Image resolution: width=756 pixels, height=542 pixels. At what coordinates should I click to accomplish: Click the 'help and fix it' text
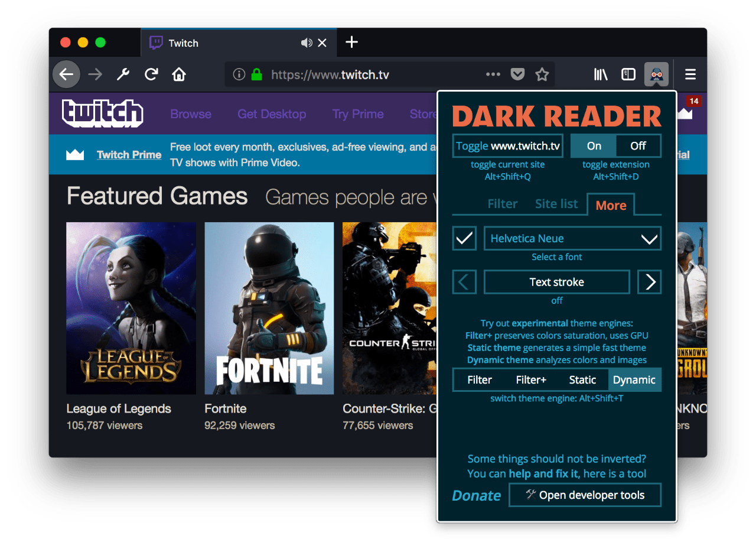pyautogui.click(x=544, y=473)
